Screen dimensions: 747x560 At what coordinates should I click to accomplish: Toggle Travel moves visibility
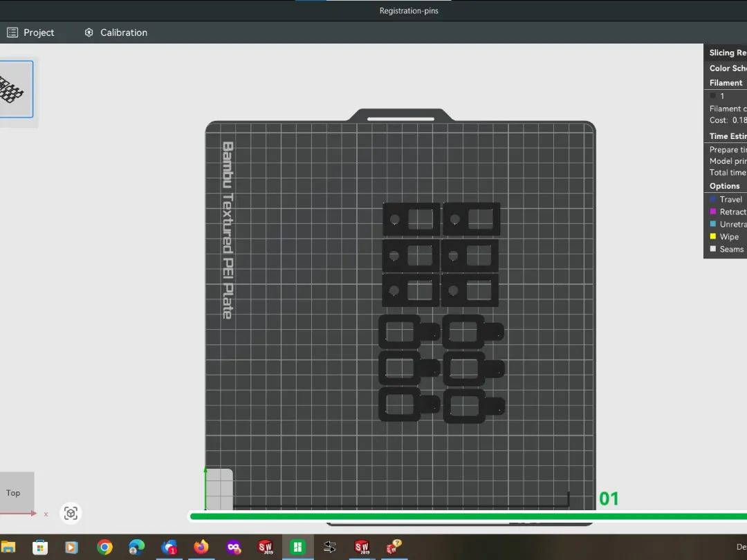[x=726, y=200]
